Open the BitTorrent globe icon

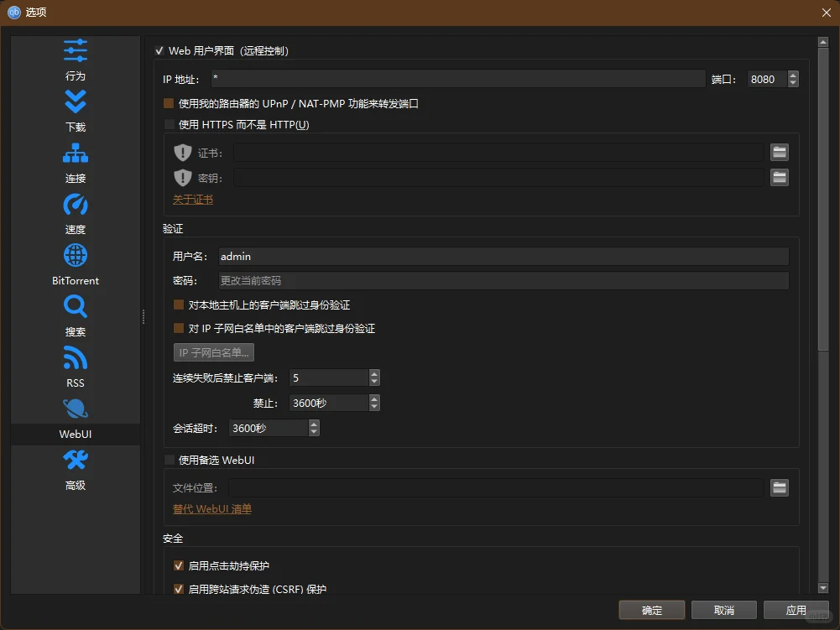point(75,255)
